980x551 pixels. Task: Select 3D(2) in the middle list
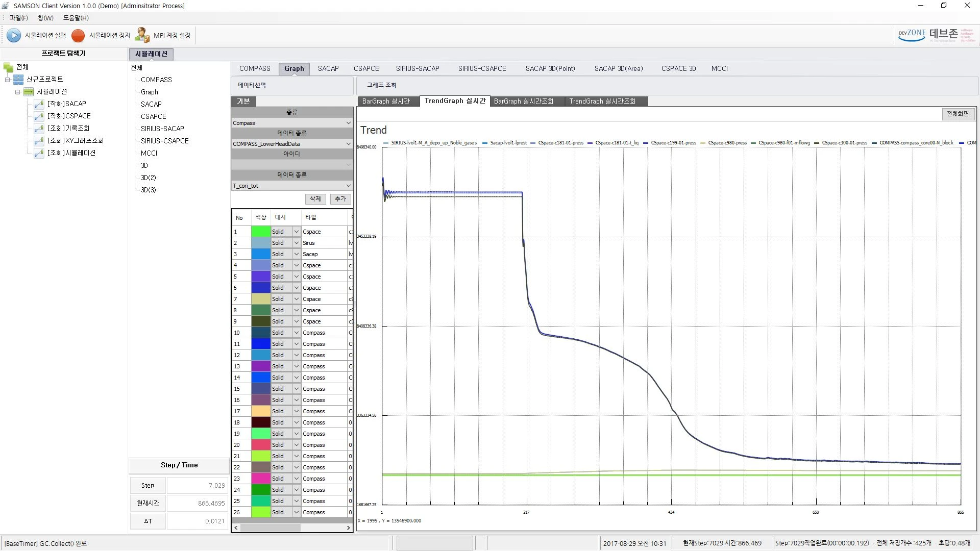click(x=149, y=178)
